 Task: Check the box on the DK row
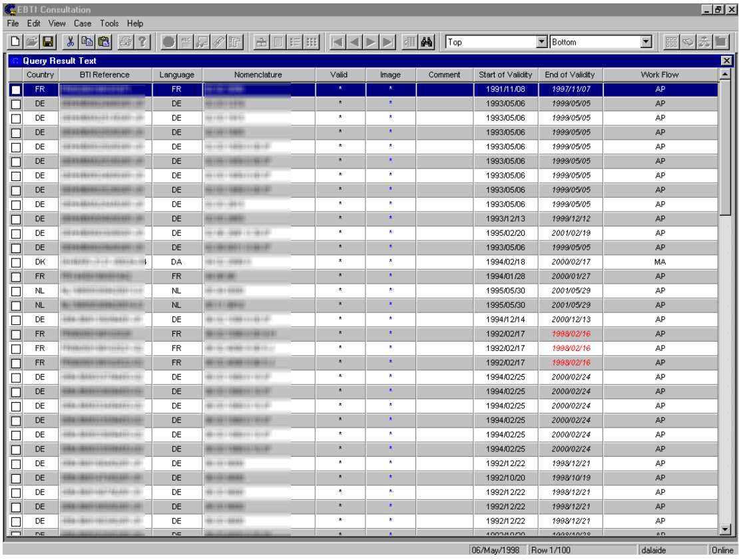(x=16, y=262)
